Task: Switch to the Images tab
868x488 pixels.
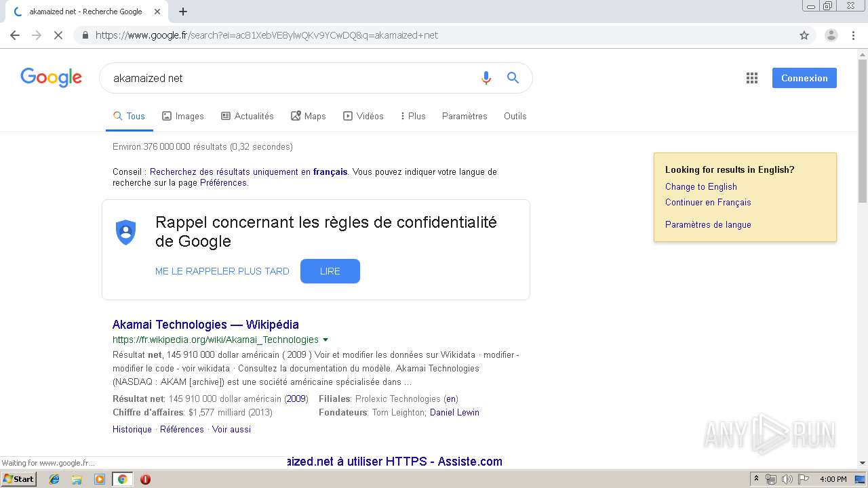Action: [183, 116]
